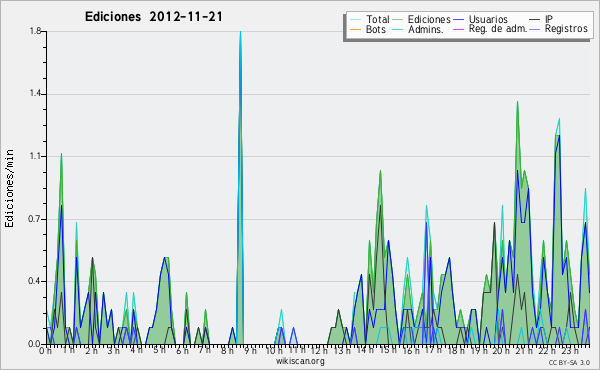Click the green peak near 21 h
This screenshot has width=600, height=370.
point(517,103)
